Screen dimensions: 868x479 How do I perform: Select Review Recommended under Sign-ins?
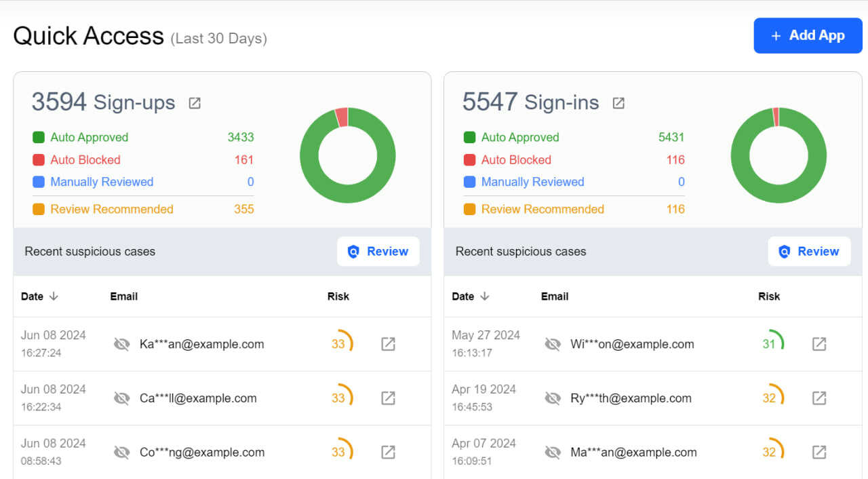[x=542, y=210]
